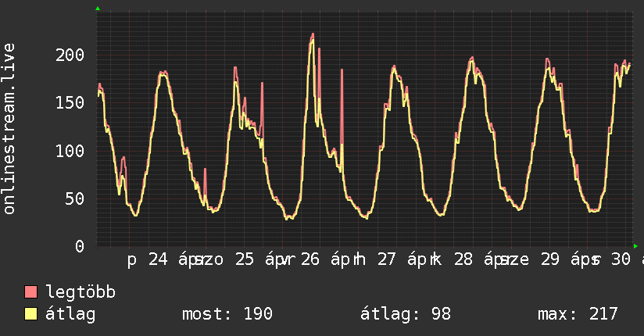Click the pink legtöbb legend swatch

pos(30,291)
